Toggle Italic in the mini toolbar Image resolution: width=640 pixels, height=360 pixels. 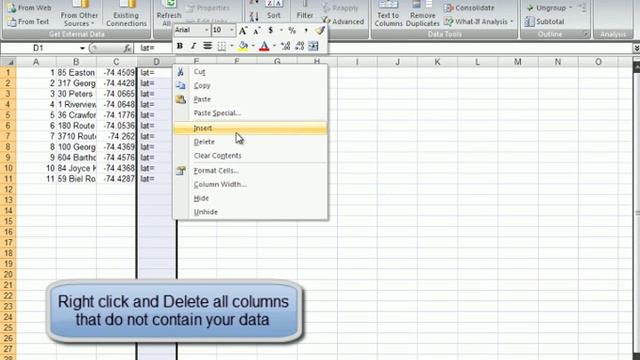[x=193, y=46]
